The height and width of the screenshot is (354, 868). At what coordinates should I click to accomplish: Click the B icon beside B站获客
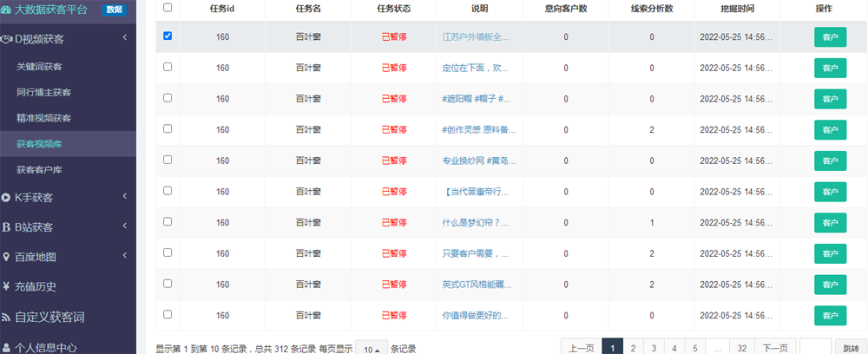coord(7,227)
